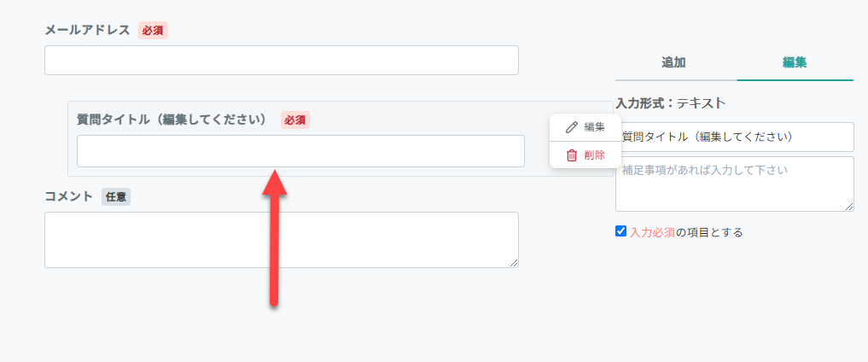Focus the メールアドレス input field

(281, 61)
